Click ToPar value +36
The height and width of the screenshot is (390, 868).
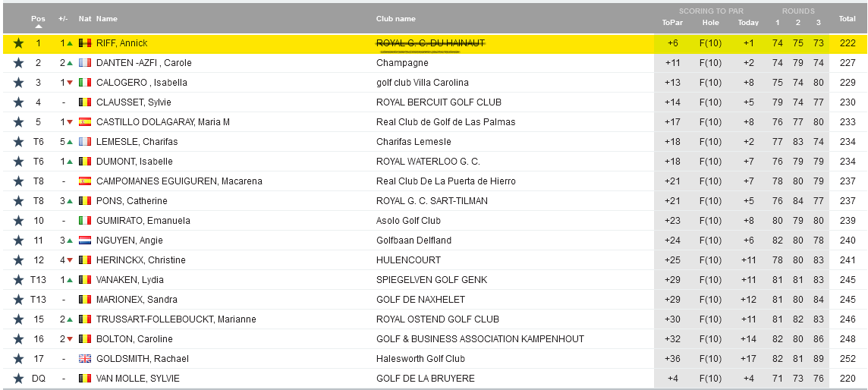point(672,359)
